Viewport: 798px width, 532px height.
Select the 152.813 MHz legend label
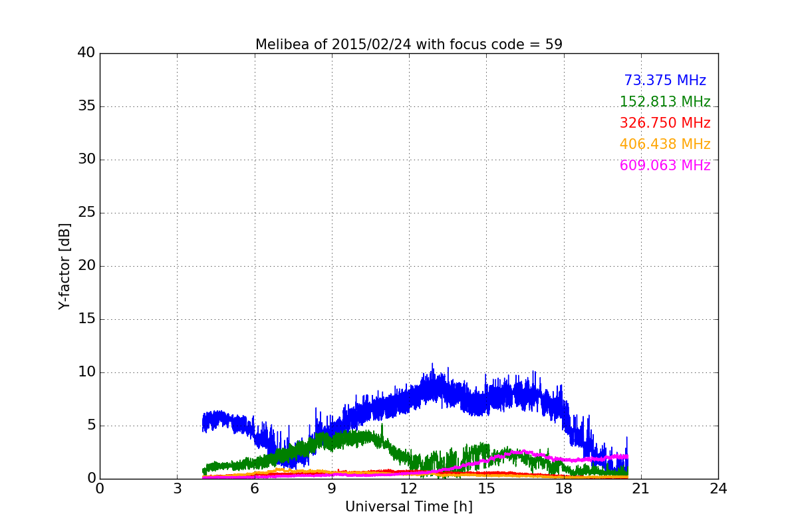tap(665, 102)
